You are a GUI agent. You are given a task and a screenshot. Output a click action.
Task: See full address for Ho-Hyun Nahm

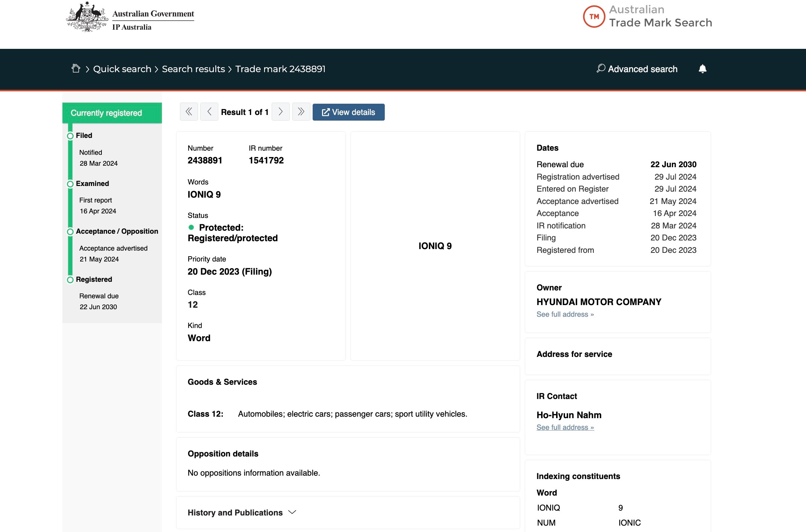(x=565, y=428)
